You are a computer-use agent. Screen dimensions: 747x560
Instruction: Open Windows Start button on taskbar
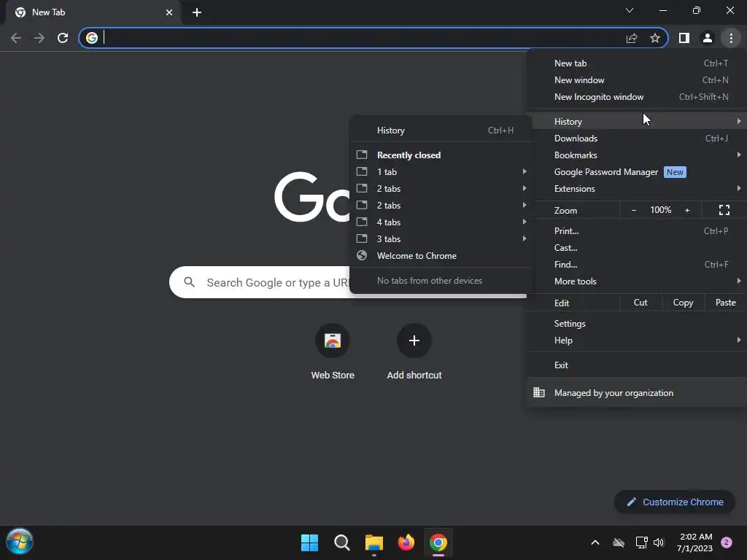tap(309, 542)
